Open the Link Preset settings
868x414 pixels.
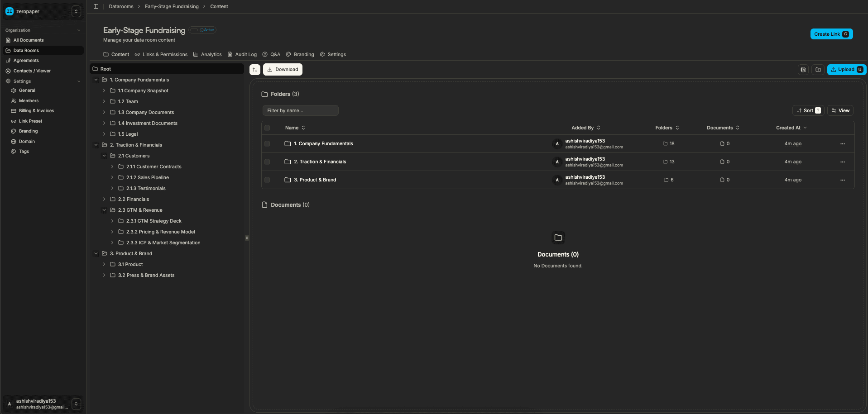tap(30, 121)
